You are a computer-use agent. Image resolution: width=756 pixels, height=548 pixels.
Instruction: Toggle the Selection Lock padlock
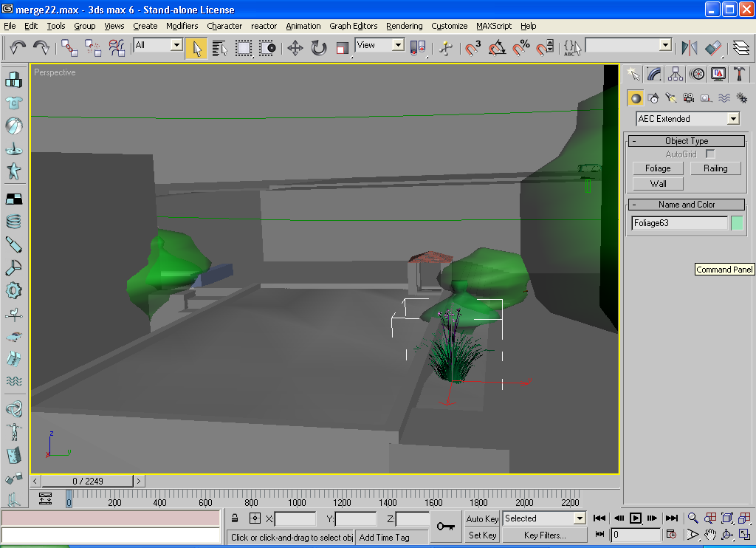[235, 518]
